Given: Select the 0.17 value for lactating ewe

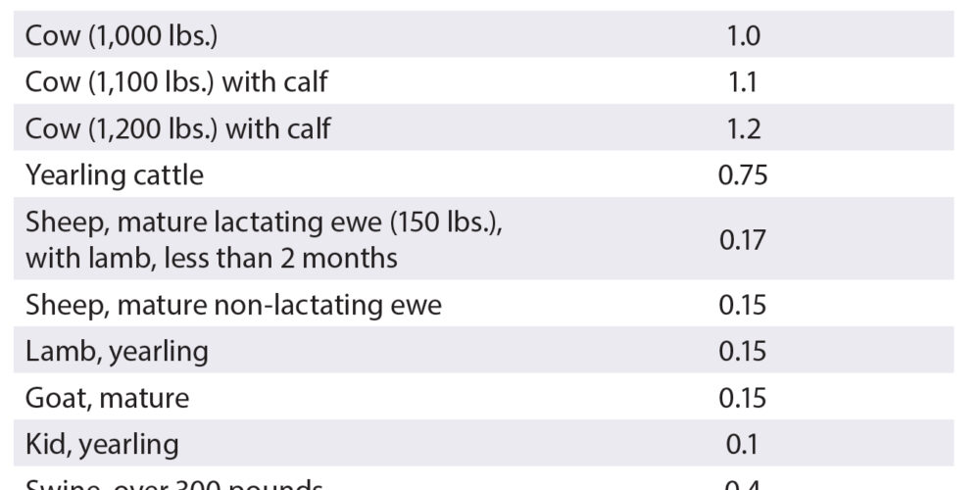Looking at the screenshot, I should [x=744, y=239].
